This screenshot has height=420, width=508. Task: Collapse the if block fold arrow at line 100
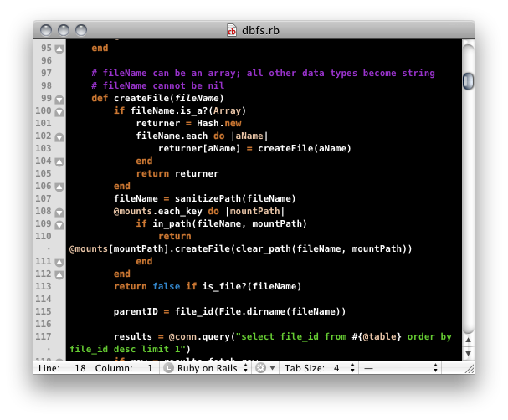(59, 111)
